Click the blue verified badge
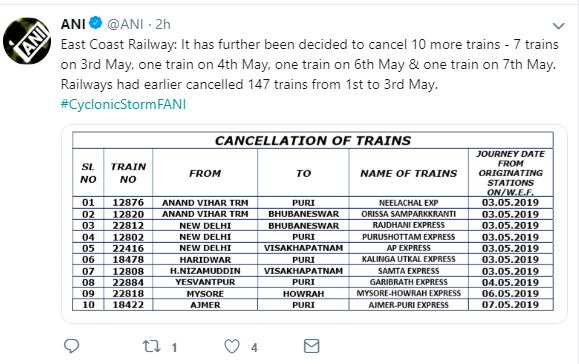 [x=96, y=23]
